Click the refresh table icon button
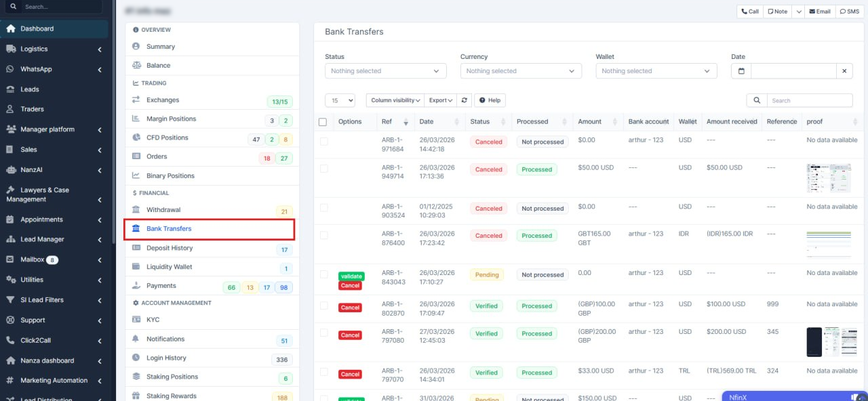This screenshot has height=401, width=868. pos(465,100)
